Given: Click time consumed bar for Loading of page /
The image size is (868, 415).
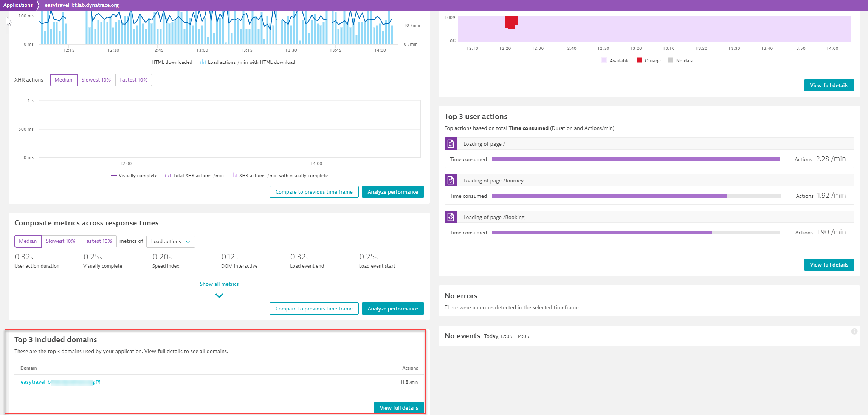Looking at the screenshot, I should (636, 159).
